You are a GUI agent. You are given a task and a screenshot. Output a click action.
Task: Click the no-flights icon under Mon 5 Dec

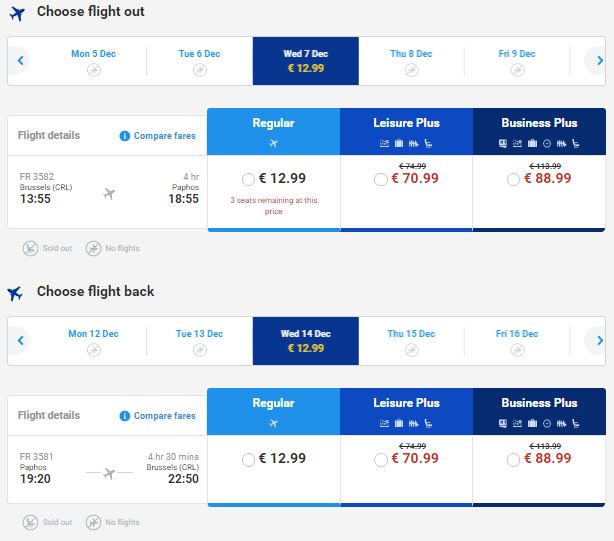[94, 70]
